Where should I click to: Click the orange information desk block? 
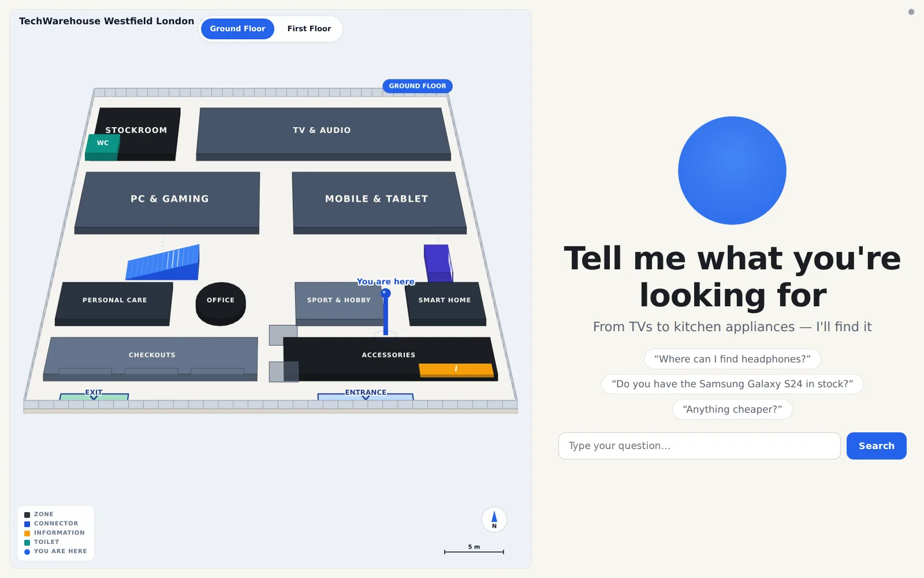tap(456, 370)
